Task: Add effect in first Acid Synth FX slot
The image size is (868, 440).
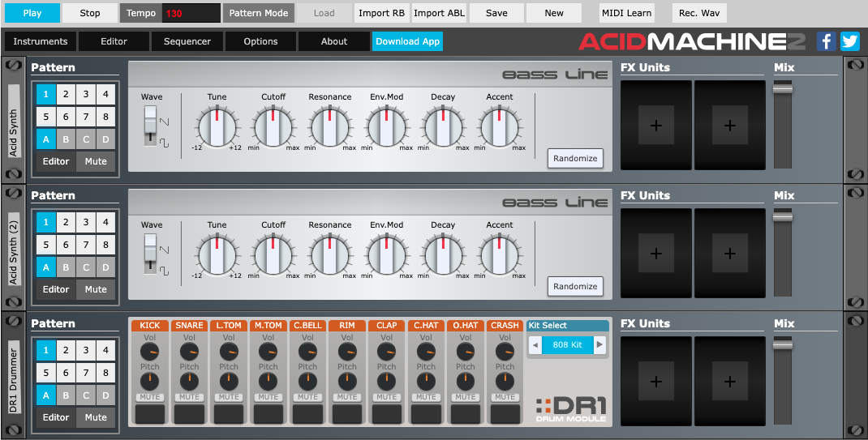Action: click(x=656, y=126)
